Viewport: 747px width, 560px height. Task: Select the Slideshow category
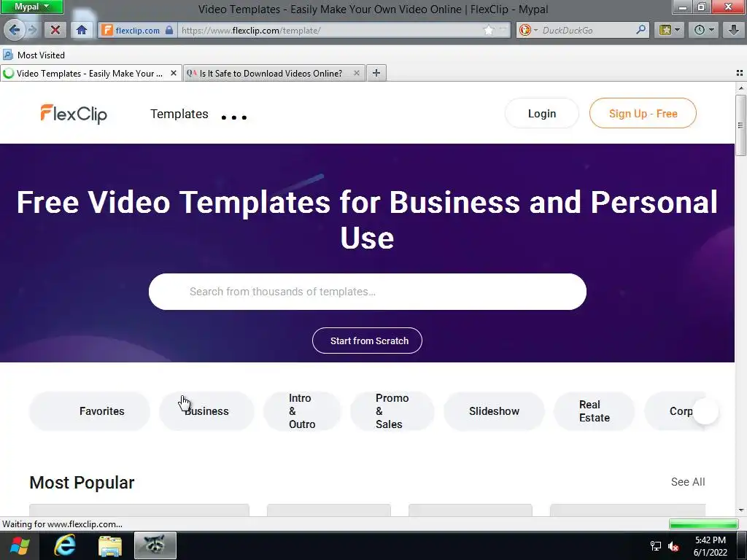click(x=494, y=411)
